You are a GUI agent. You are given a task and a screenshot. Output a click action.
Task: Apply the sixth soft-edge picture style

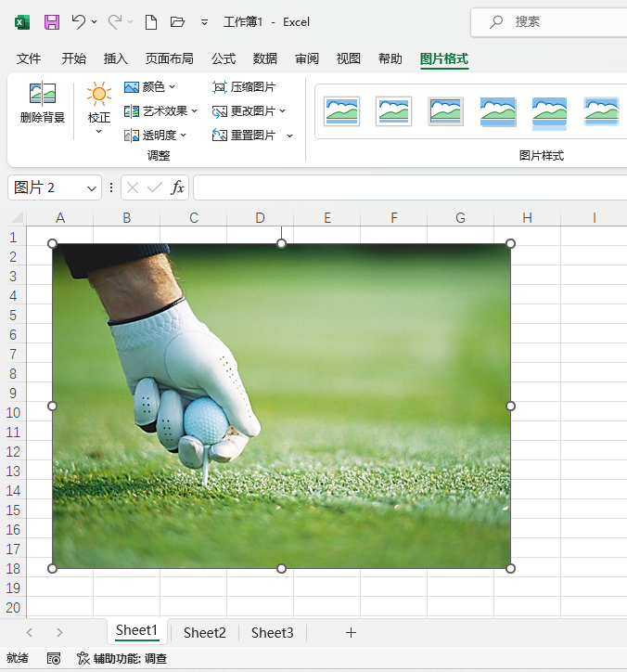click(x=602, y=111)
